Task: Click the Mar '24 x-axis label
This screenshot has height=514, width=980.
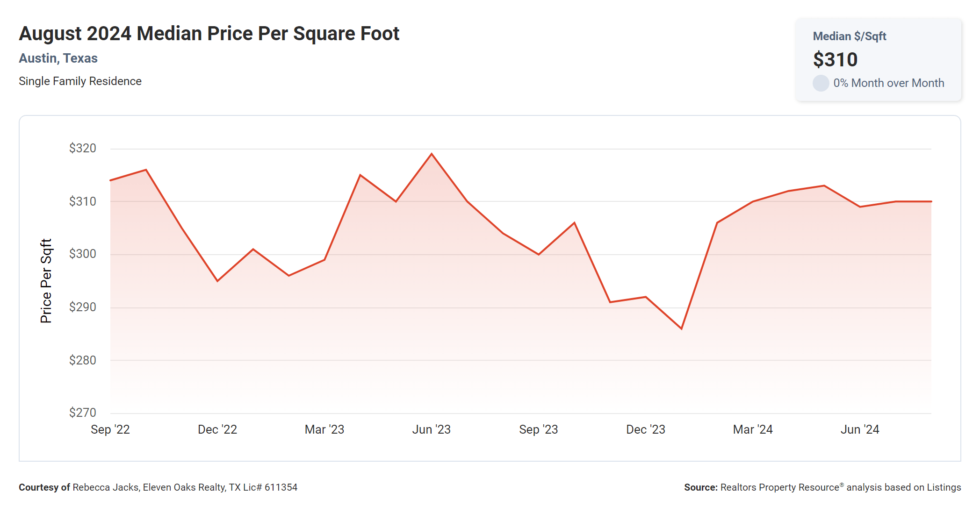Action: 752,429
